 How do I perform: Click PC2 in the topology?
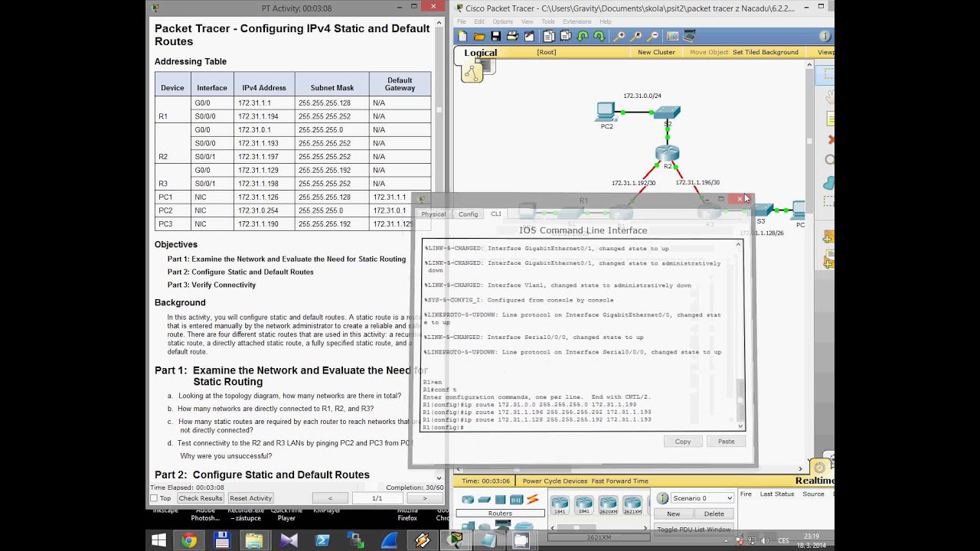click(606, 113)
